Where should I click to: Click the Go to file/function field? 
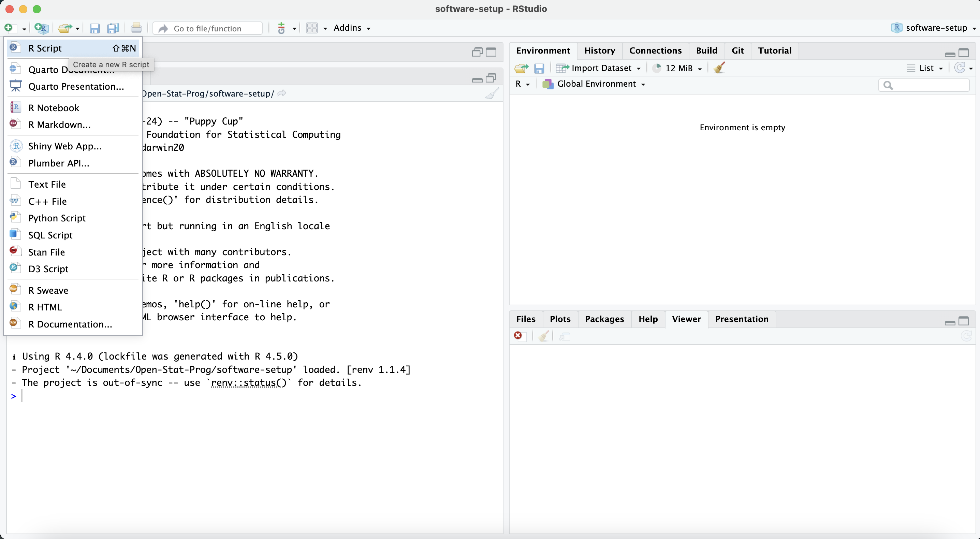[208, 28]
